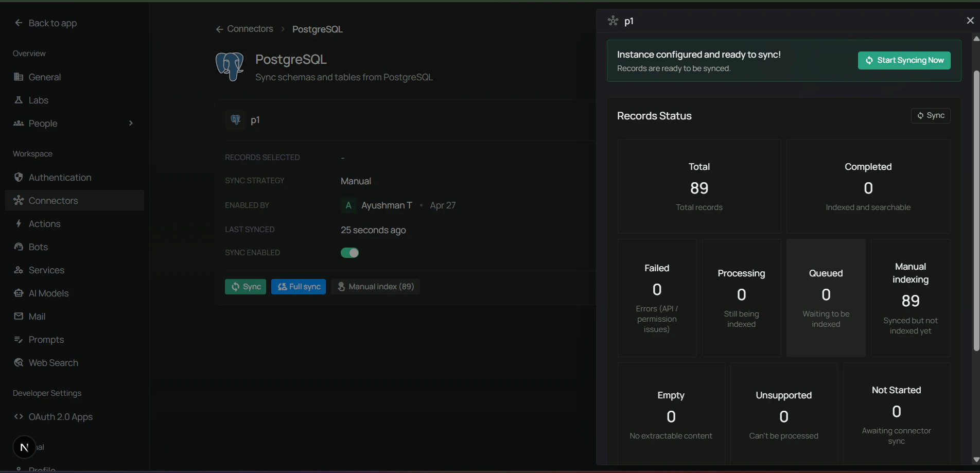
Task: Click the blue Full sync button
Action: coord(299,287)
